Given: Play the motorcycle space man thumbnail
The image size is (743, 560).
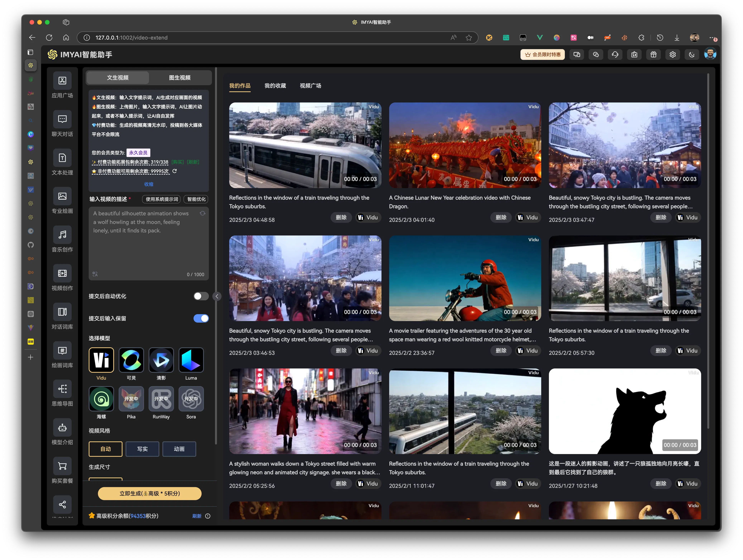Looking at the screenshot, I should coord(465,278).
